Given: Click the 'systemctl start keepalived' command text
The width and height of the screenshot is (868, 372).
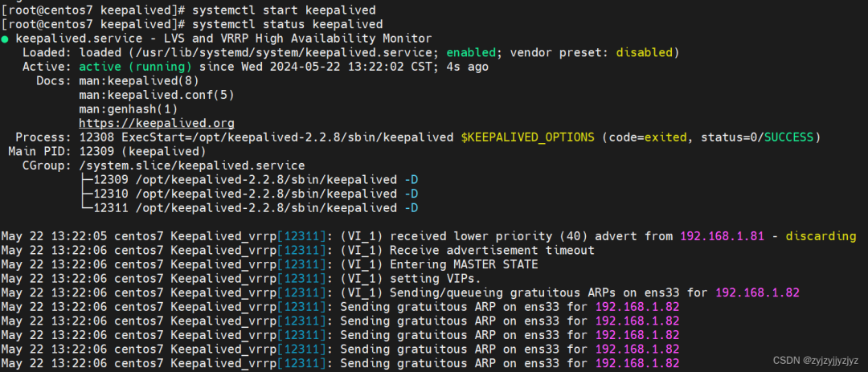Looking at the screenshot, I should click(284, 10).
